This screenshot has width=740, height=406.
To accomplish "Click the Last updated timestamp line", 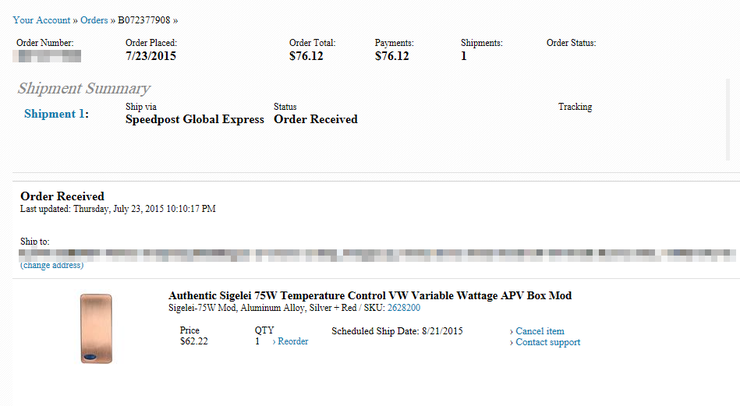I will (118, 209).
